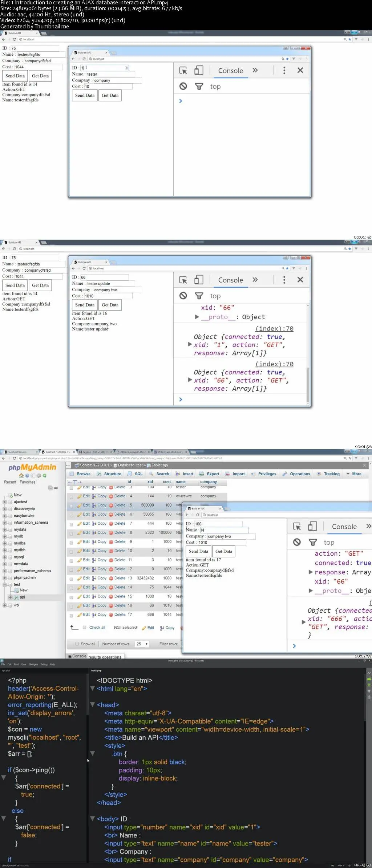Open the Insert tab in phpMyAdmin
The image size is (372, 868).
point(184,474)
